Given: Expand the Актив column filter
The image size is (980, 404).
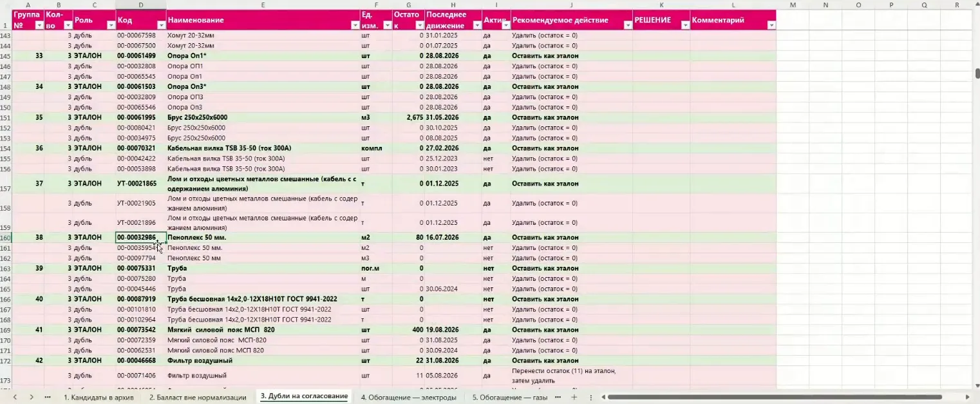Looking at the screenshot, I should (x=506, y=25).
